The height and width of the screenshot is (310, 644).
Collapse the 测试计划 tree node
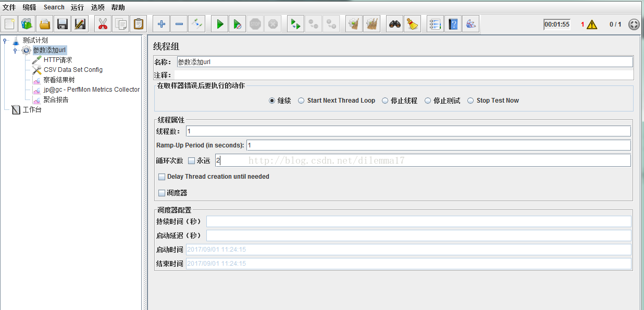(5, 40)
